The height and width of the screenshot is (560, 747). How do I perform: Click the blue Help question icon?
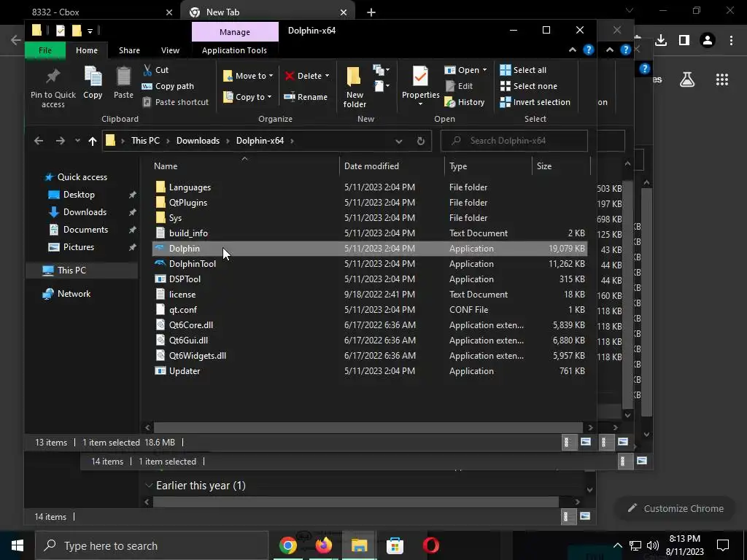click(x=589, y=50)
